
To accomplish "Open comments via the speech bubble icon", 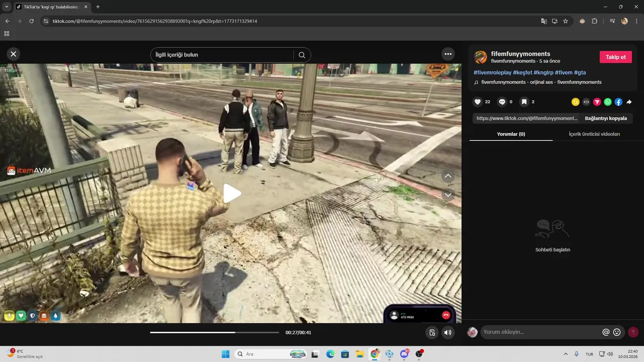I will coord(502,102).
